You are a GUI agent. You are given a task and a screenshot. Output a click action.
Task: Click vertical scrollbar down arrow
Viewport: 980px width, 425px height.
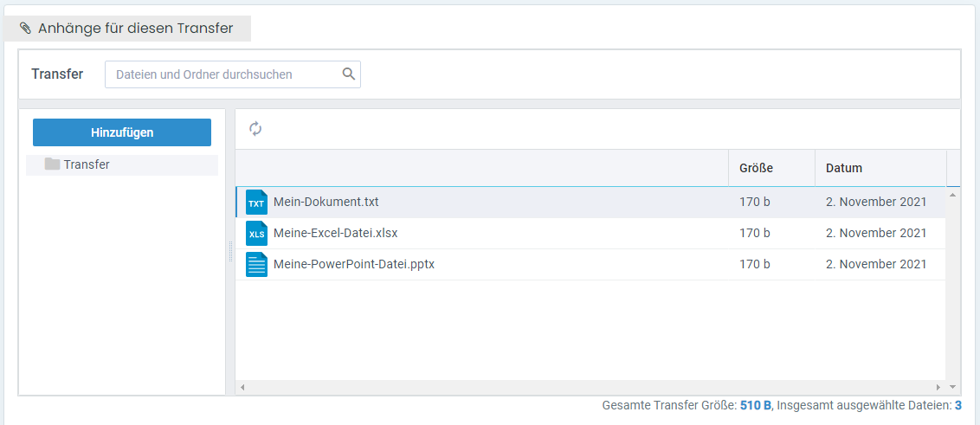point(953,387)
